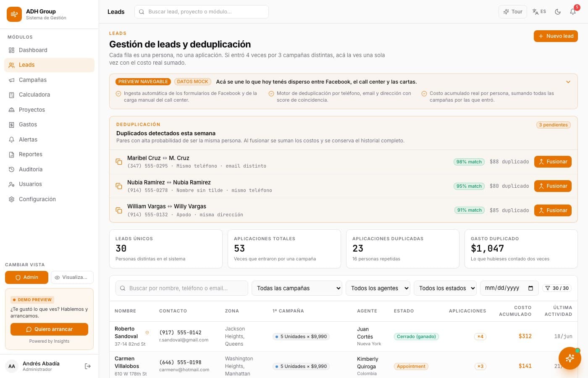Open the date picker calendar icon
Image resolution: width=588 pixels, height=378 pixels.
click(x=530, y=288)
